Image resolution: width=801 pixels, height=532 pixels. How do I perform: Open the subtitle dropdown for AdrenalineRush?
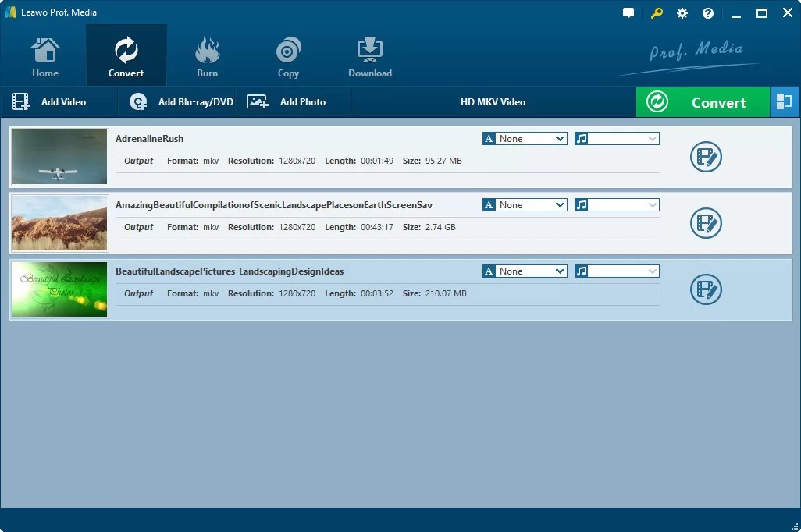click(x=525, y=138)
